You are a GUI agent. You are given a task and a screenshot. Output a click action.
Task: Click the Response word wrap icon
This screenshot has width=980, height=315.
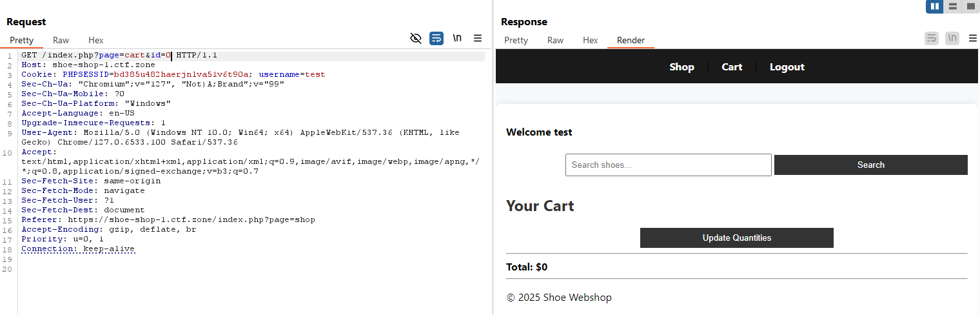(932, 38)
